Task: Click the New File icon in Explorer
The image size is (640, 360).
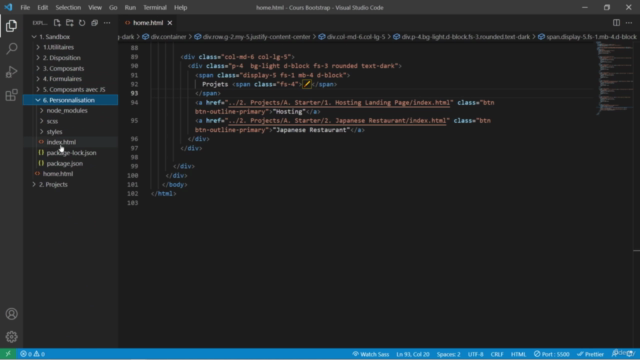Action: pos(57,23)
